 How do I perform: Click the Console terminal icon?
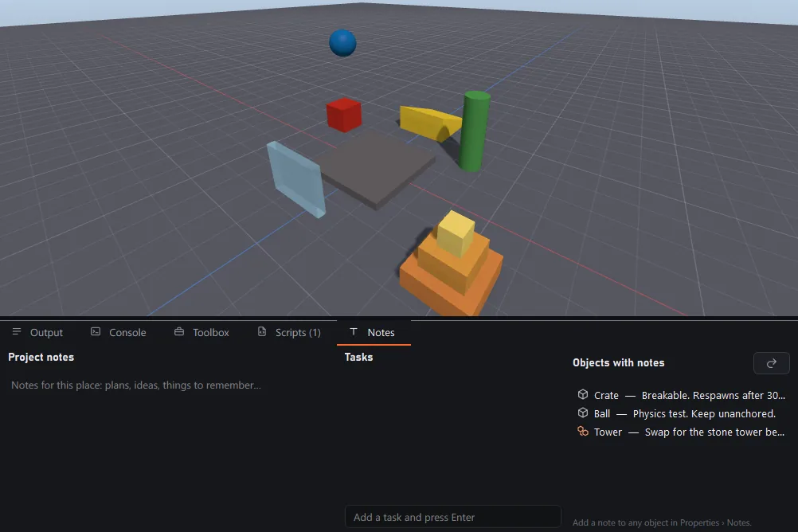click(96, 332)
